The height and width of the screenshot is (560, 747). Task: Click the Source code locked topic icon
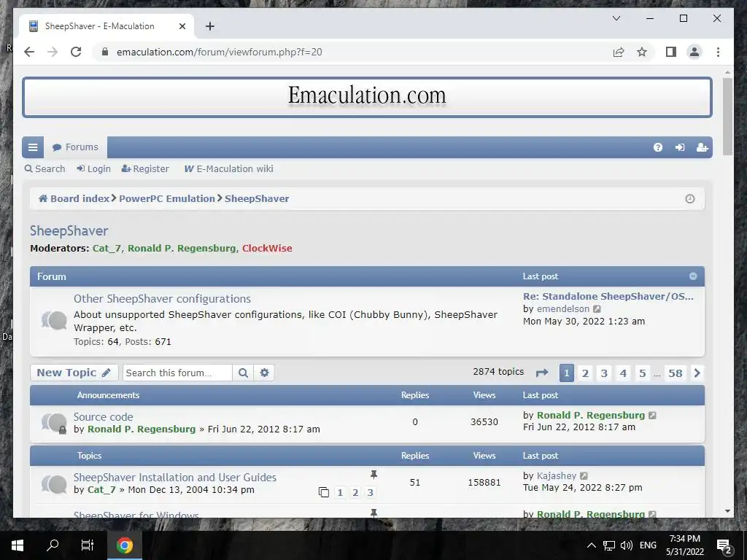pos(54,423)
